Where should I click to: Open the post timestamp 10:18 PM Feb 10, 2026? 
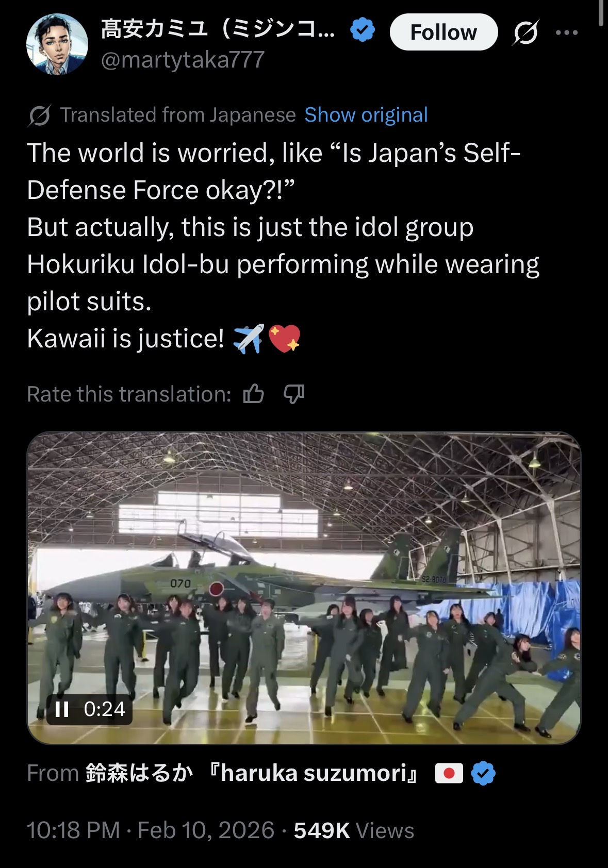pyautogui.click(x=151, y=830)
